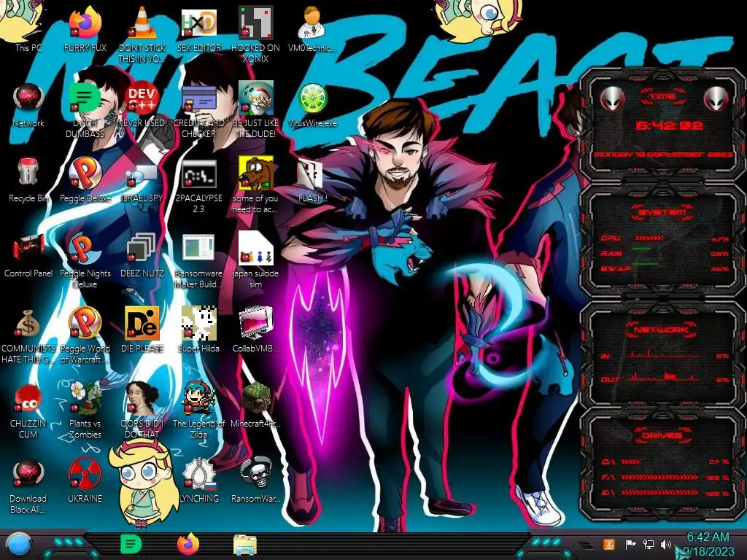This screenshot has width=747, height=560.
Task: Open Firefox from the taskbar
Action: (188, 544)
